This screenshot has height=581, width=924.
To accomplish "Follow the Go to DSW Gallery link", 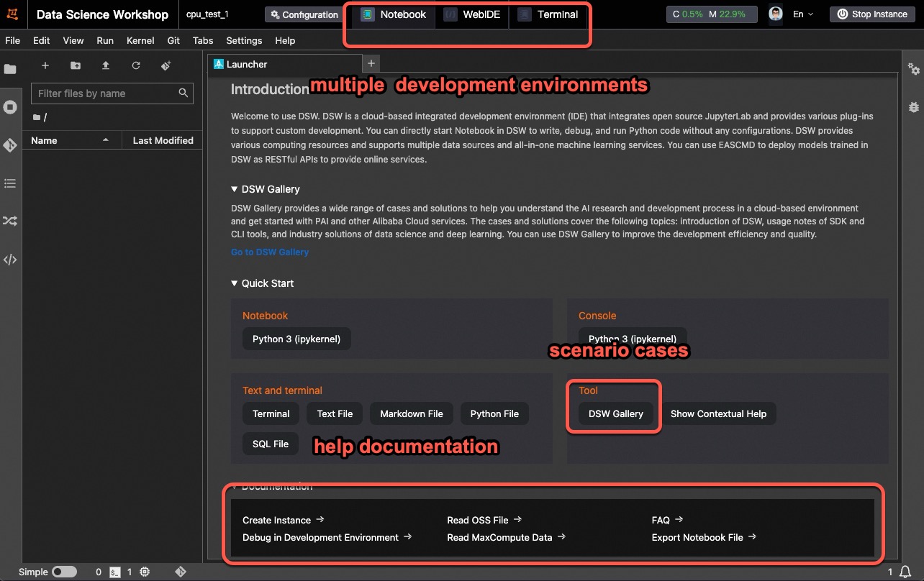I will 270,252.
